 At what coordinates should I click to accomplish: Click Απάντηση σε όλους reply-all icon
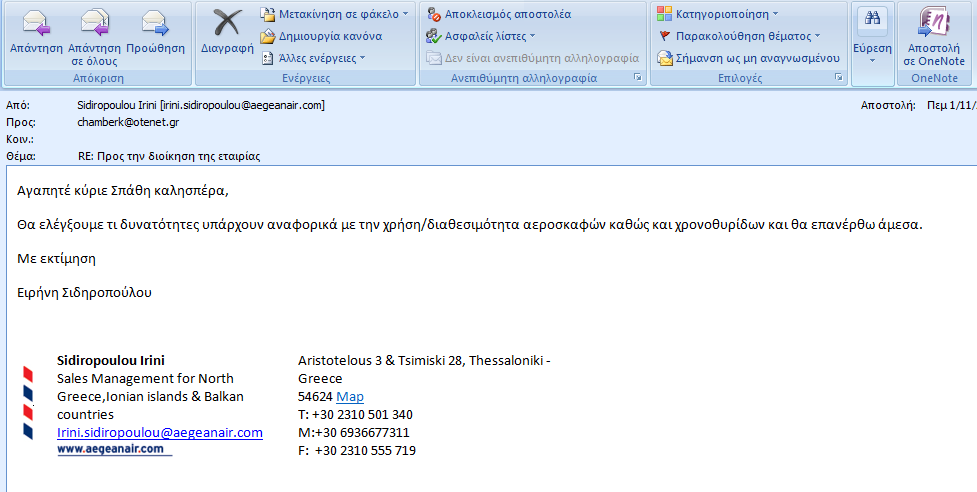[95, 23]
